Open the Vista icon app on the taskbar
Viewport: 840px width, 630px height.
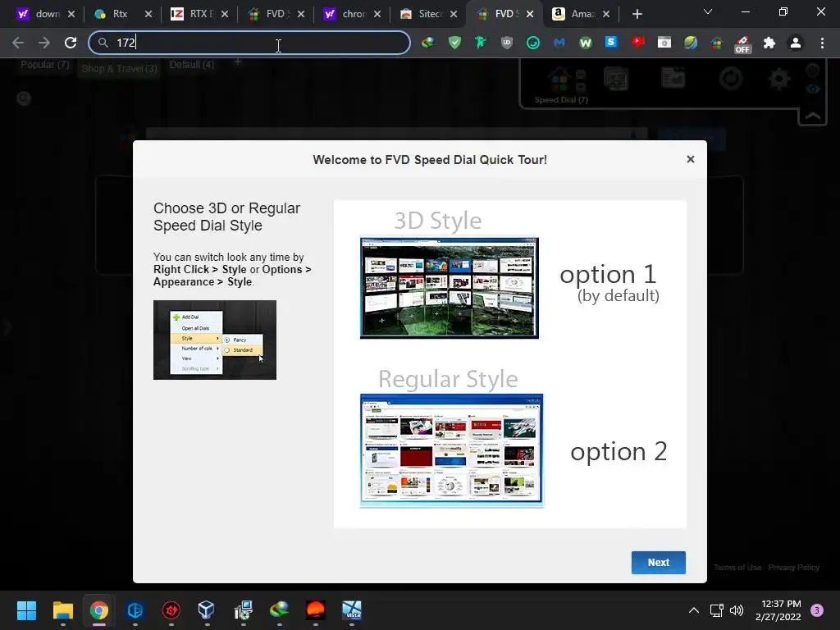[351, 610]
